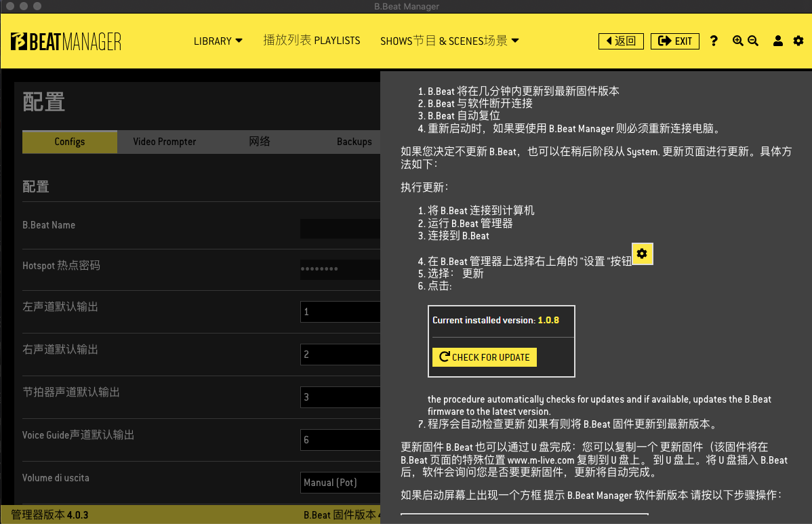Switch to the Video Prompter tab
The height and width of the screenshot is (524, 812).
164,142
